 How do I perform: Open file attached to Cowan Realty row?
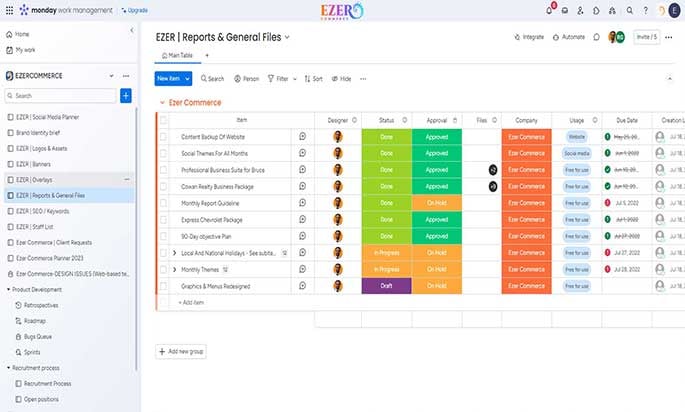(x=493, y=187)
